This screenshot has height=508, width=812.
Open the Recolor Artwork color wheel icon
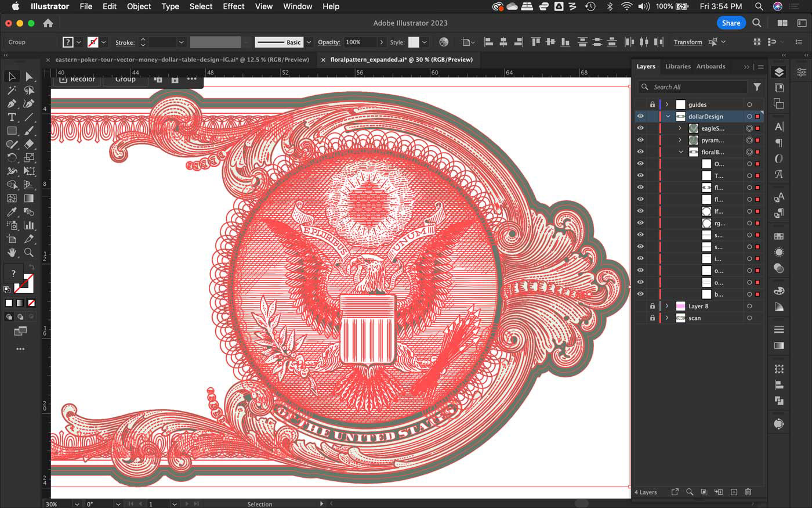tap(444, 42)
